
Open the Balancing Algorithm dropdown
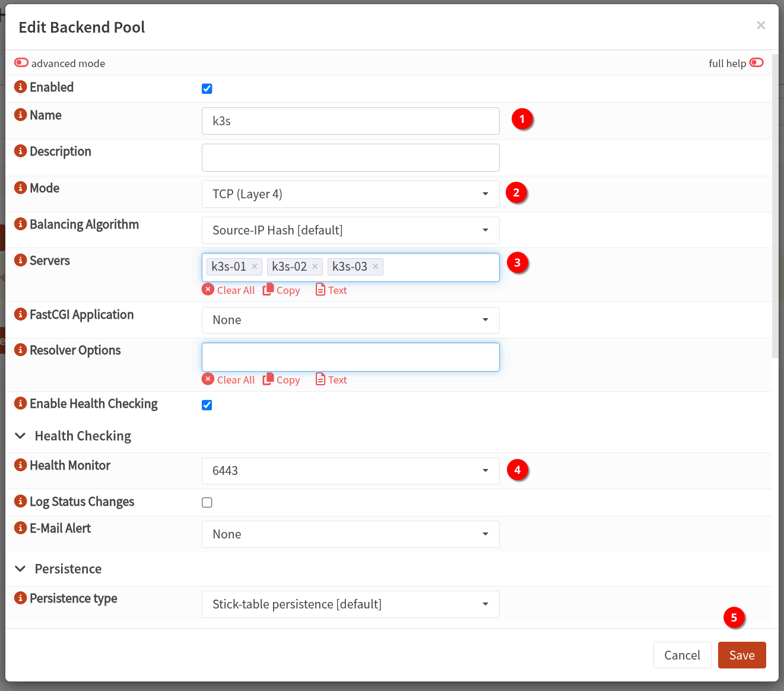tap(350, 230)
